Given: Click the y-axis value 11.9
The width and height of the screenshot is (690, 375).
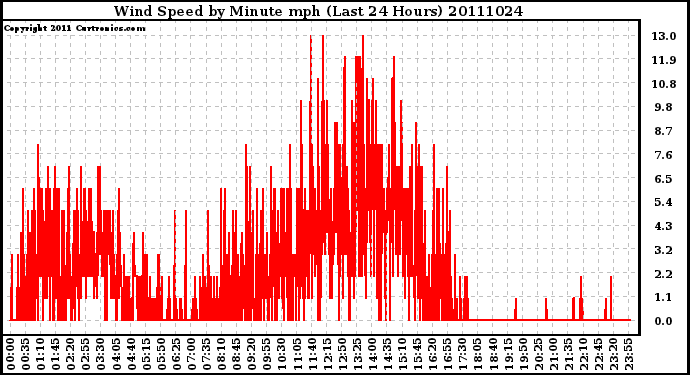Looking at the screenshot, I should (x=664, y=60).
